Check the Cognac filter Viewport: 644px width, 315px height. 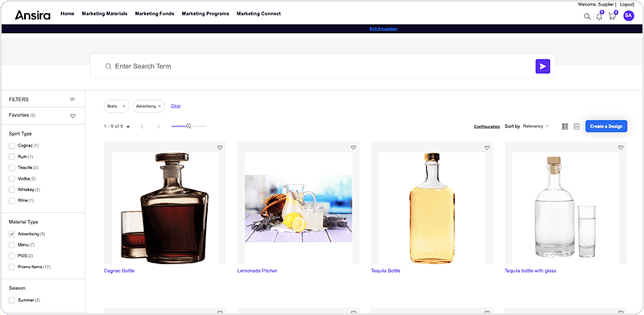pos(12,146)
